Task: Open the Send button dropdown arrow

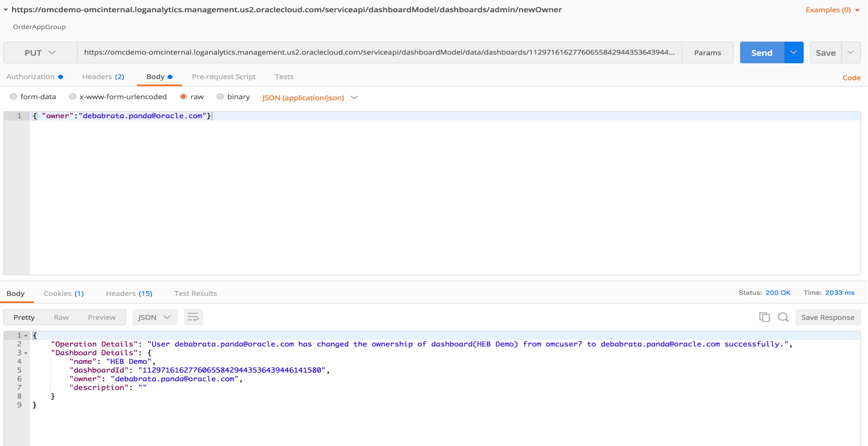Action: [794, 52]
